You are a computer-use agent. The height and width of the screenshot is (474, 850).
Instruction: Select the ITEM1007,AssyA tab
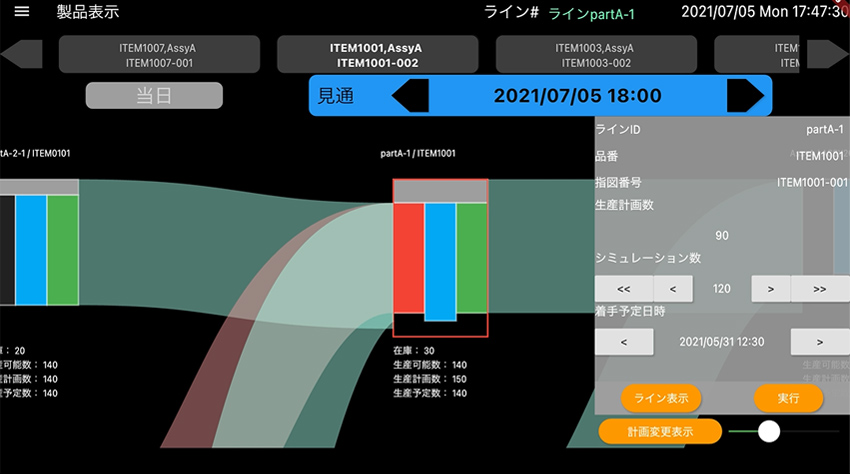tap(159, 55)
